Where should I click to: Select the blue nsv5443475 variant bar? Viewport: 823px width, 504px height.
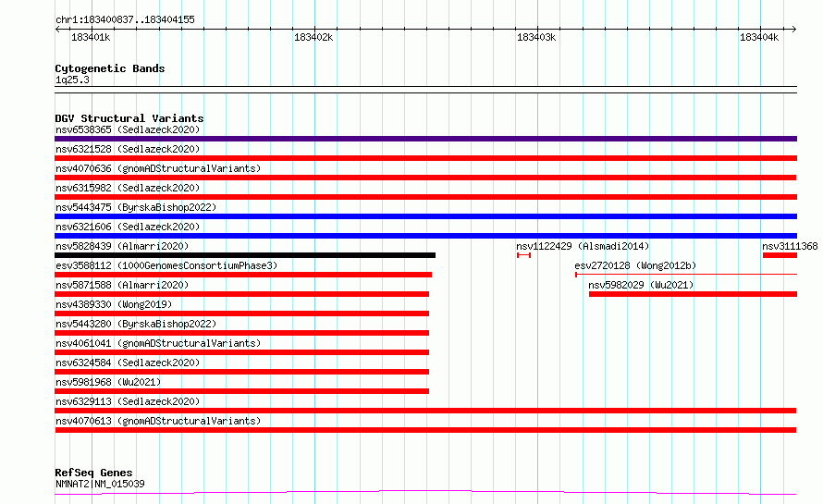point(425,216)
